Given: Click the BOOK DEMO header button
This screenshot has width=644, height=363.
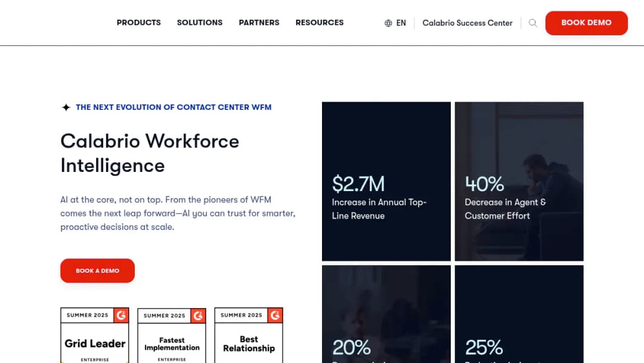Looking at the screenshot, I should point(586,23).
